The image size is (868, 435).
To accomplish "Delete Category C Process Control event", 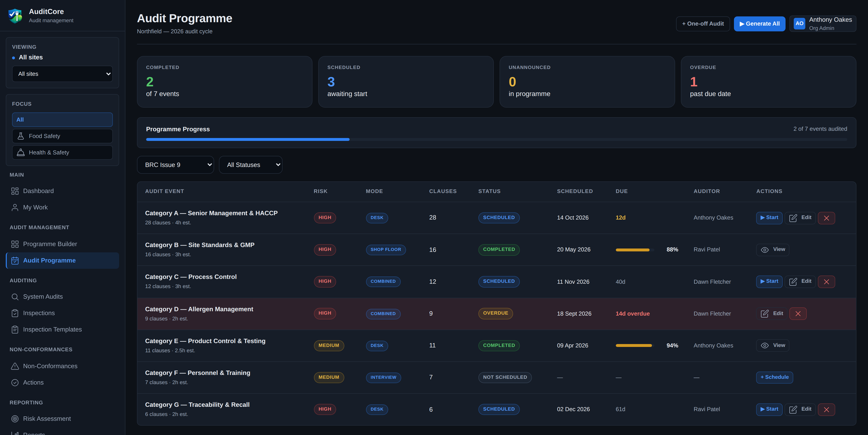I will tap(826, 282).
